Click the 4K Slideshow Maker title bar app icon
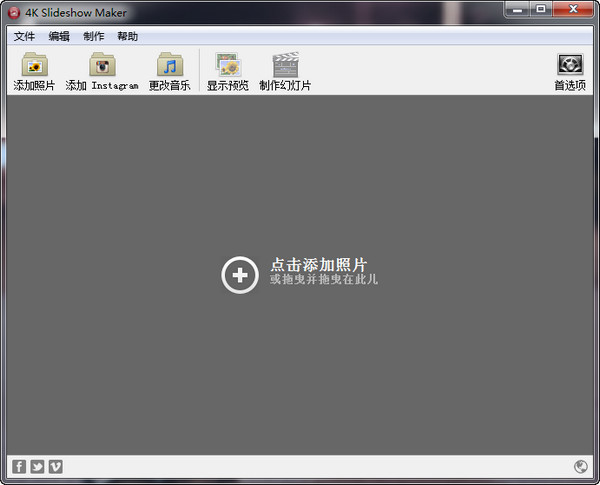The width and height of the screenshot is (600, 485). (x=14, y=13)
